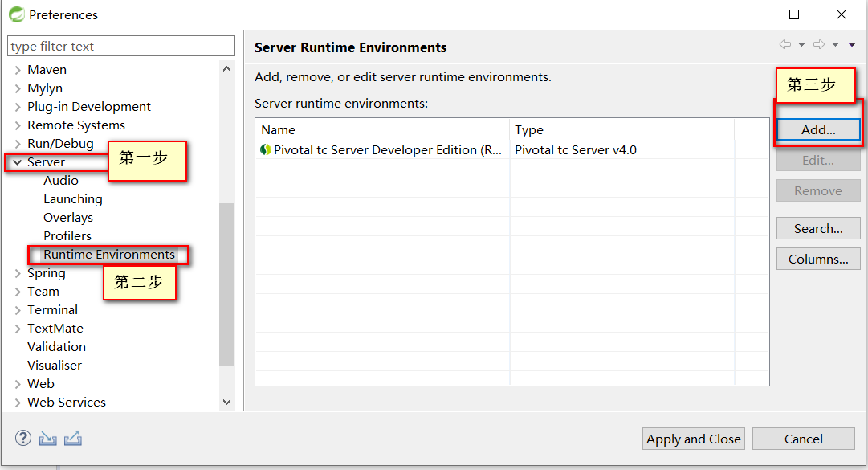Image resolution: width=868 pixels, height=470 pixels.
Task: Click the back navigation arrow
Action: pos(785,45)
